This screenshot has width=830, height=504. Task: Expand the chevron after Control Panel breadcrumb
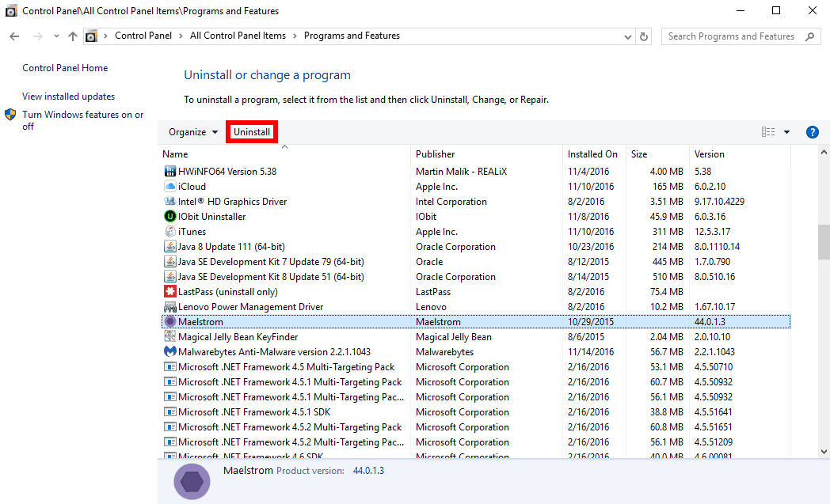[181, 36]
